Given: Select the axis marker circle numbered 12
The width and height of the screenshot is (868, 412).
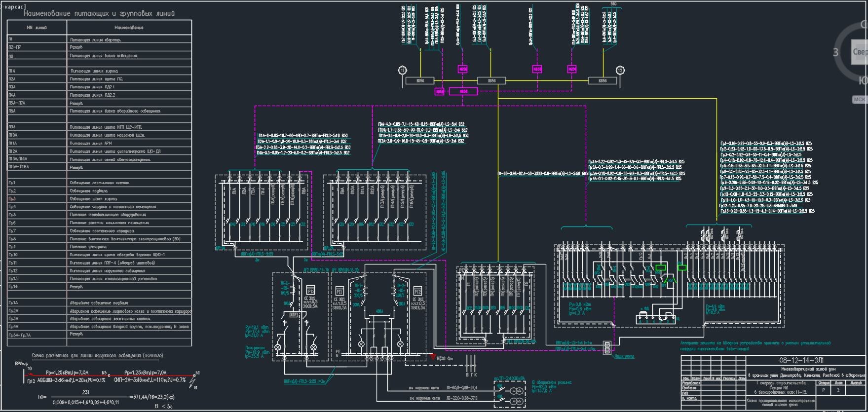Looking at the screenshot, I should click(x=620, y=71).
